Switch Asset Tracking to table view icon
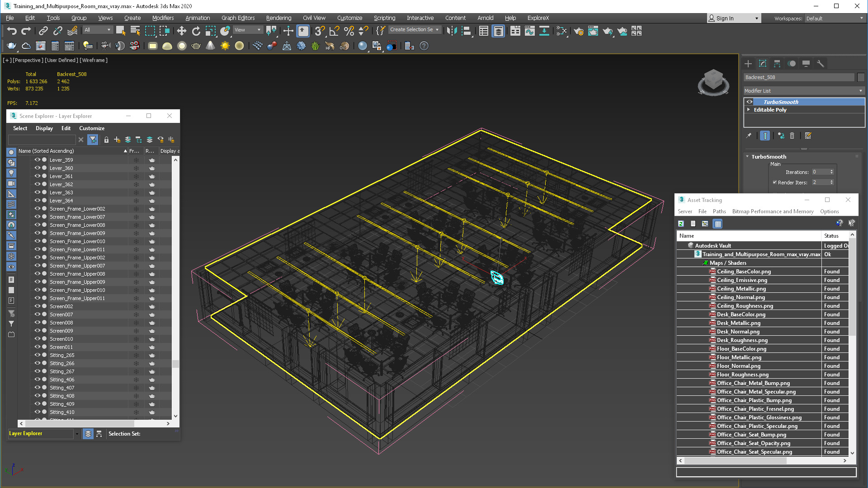 (717, 223)
